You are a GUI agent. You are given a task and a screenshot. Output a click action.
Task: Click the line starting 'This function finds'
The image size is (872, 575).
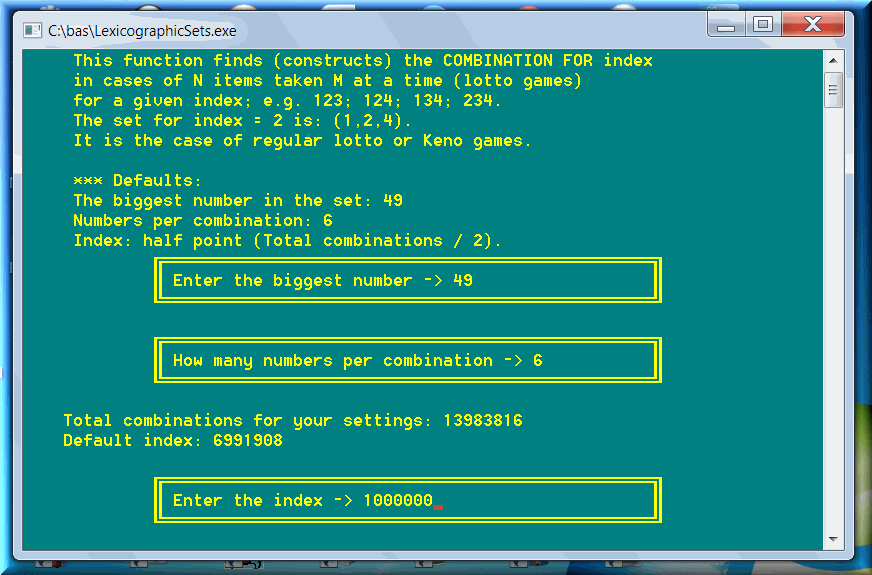pos(363,61)
